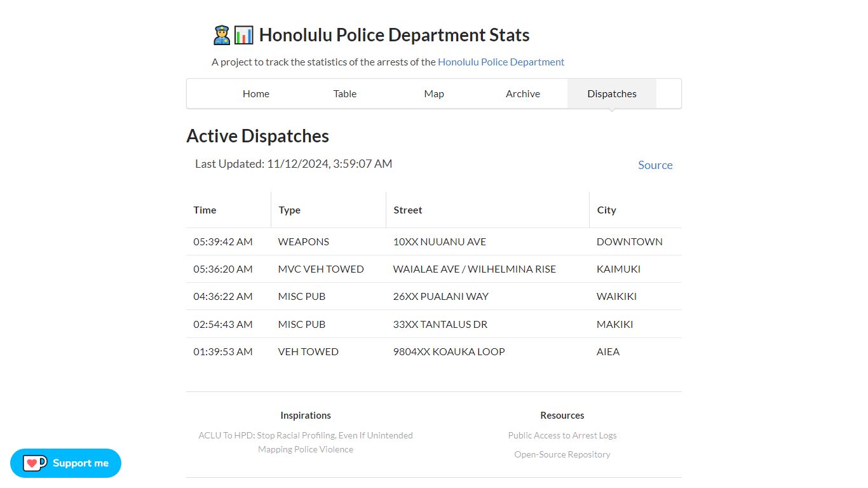868x488 pixels.
Task: Click the 9804XX KOAUKA LOOP cell
Action: click(488, 351)
